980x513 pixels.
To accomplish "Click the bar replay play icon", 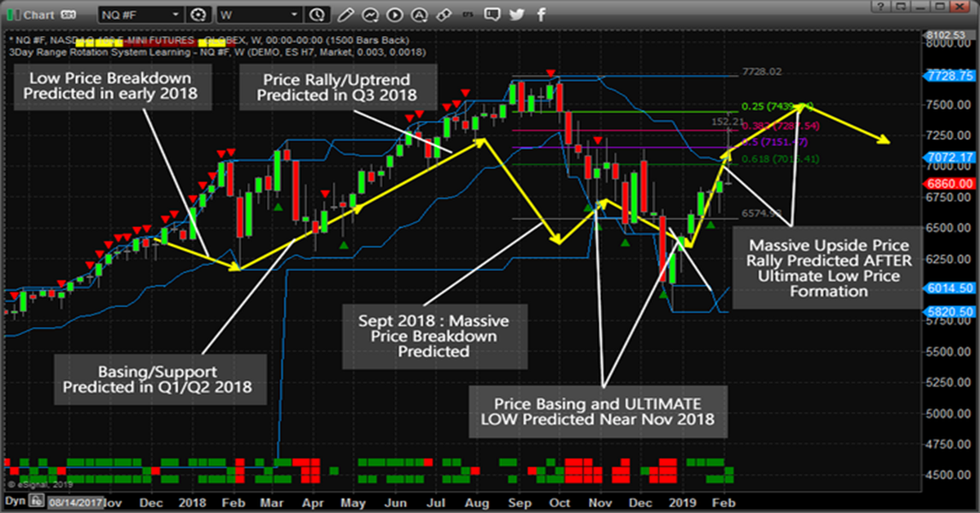I will point(394,14).
